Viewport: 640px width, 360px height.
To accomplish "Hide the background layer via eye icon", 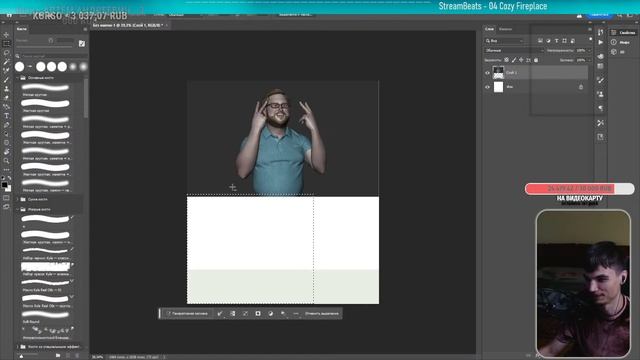I will (x=487, y=87).
